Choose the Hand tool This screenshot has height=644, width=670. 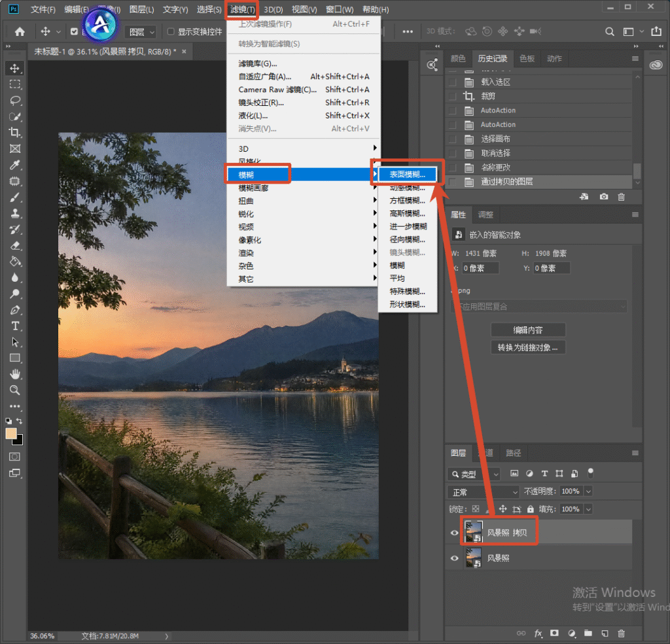coord(15,375)
